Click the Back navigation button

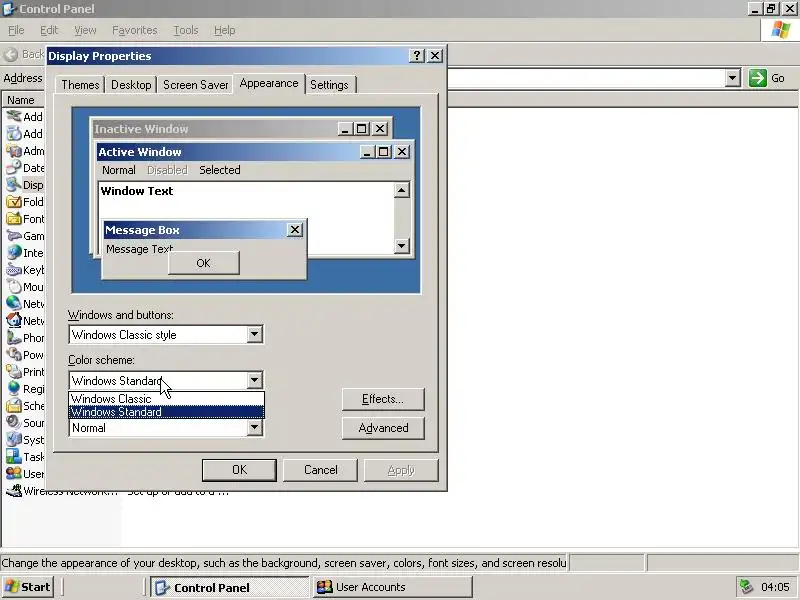23,54
